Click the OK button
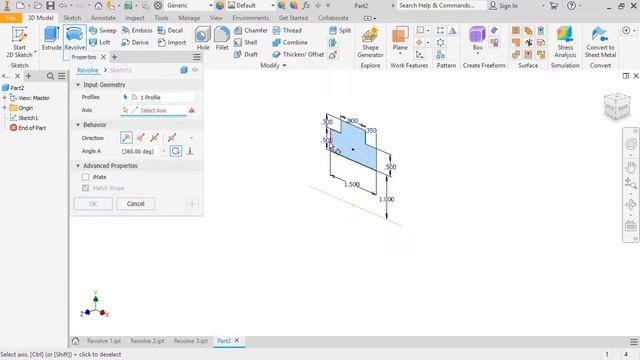The width and height of the screenshot is (640, 360). 93,204
